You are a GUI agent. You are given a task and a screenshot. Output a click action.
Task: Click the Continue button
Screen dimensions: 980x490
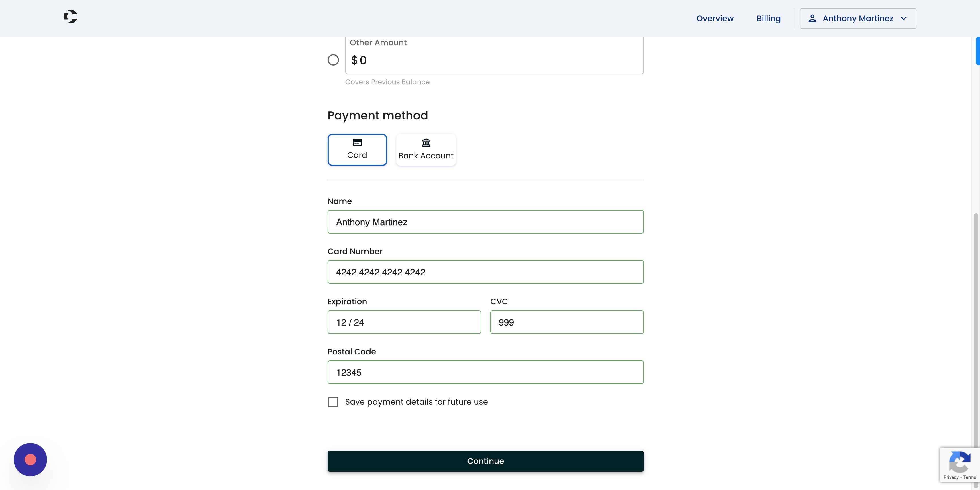(x=485, y=461)
